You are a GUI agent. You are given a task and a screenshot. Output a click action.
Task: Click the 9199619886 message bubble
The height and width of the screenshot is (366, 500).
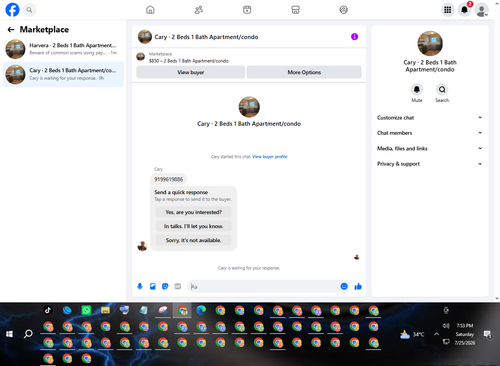pos(169,179)
